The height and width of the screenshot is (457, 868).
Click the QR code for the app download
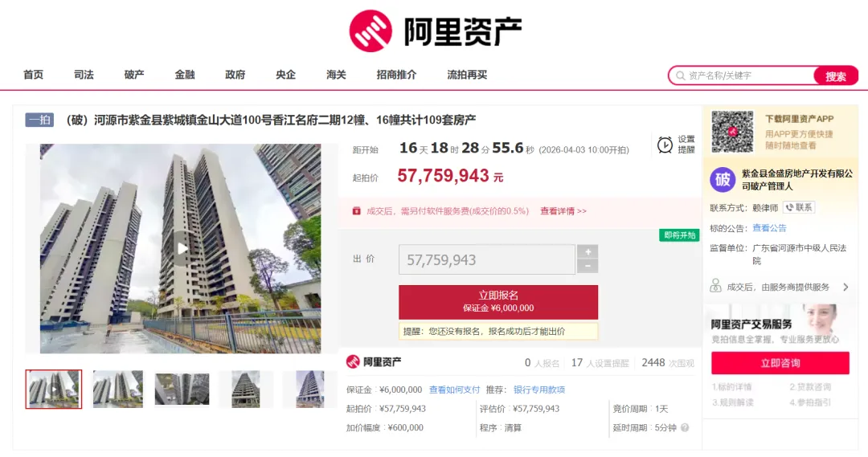[732, 132]
